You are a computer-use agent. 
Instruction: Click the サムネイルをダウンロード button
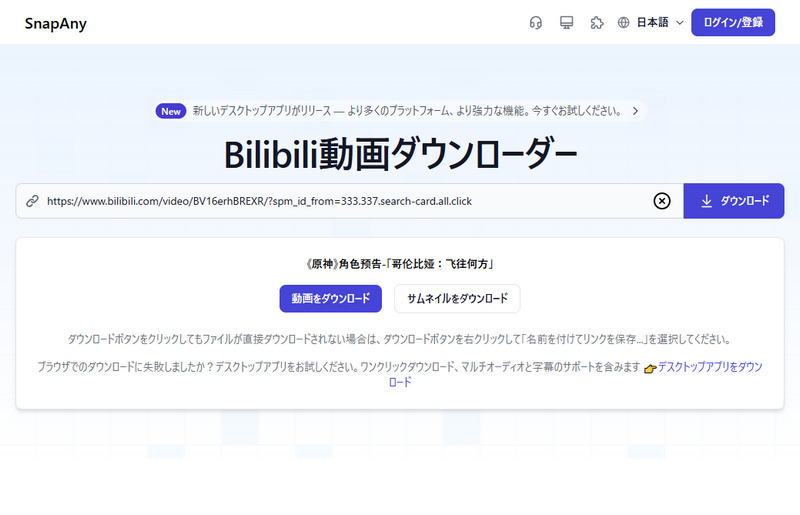click(x=457, y=299)
